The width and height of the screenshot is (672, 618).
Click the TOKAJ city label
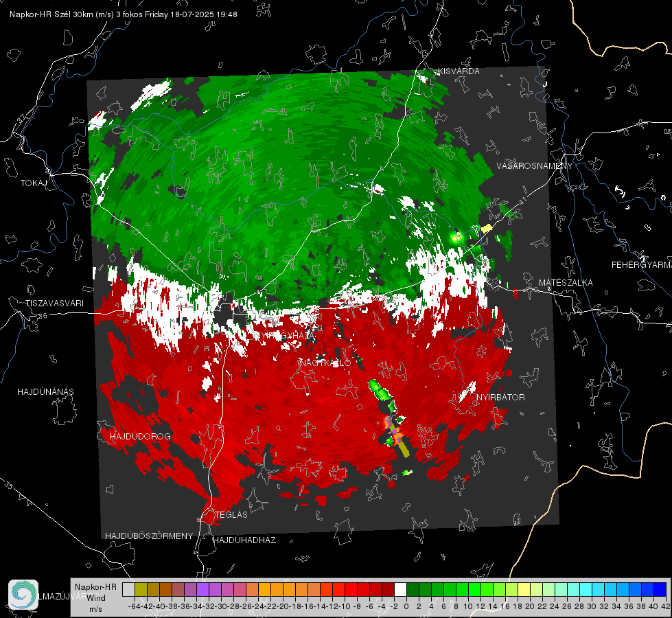tap(34, 183)
